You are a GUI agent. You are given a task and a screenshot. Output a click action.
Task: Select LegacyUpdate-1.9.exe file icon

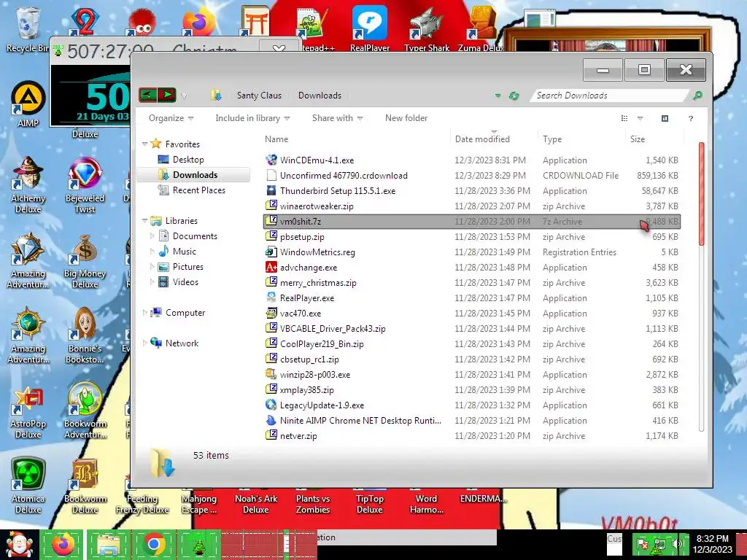pos(271,405)
